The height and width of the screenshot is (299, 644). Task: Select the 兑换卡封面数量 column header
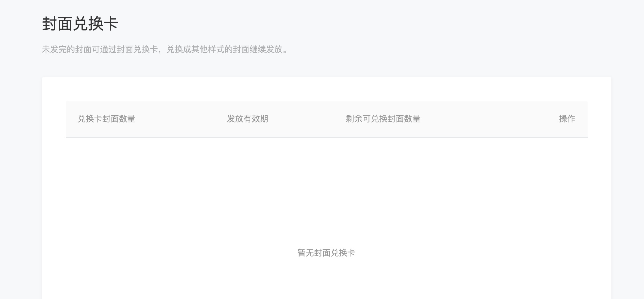pyautogui.click(x=106, y=119)
